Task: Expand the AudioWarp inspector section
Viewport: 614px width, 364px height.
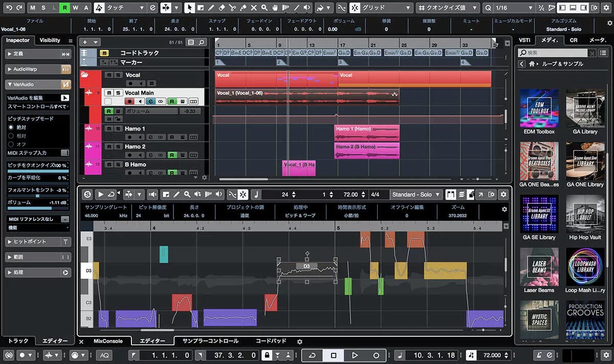Action: pyautogui.click(x=38, y=69)
